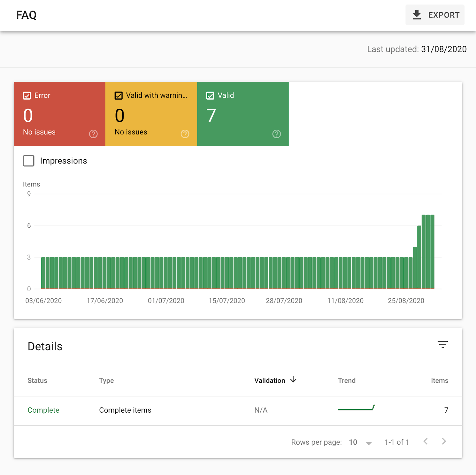Go to the previous page arrow
Screen dimensions: 476x475
tap(426, 441)
